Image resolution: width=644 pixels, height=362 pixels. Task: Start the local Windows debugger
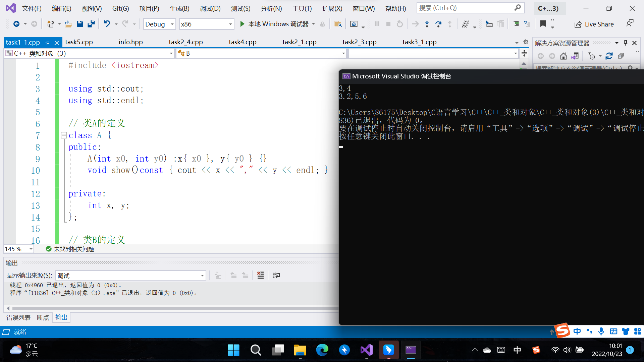[x=242, y=24]
